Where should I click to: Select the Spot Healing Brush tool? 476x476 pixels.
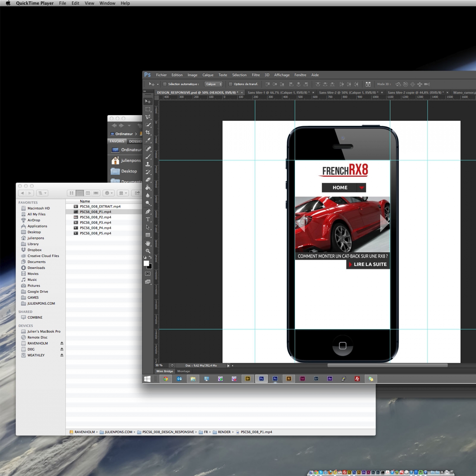pyautogui.click(x=148, y=149)
